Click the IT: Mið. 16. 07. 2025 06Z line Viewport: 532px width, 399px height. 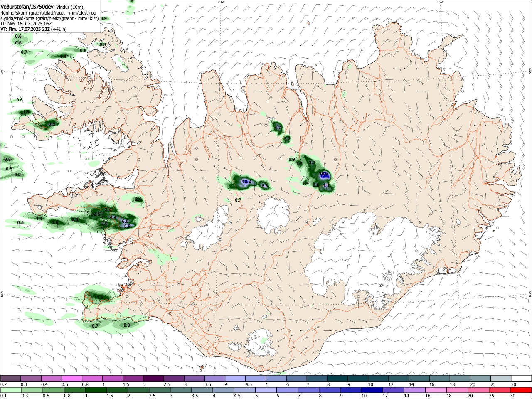(x=26, y=24)
